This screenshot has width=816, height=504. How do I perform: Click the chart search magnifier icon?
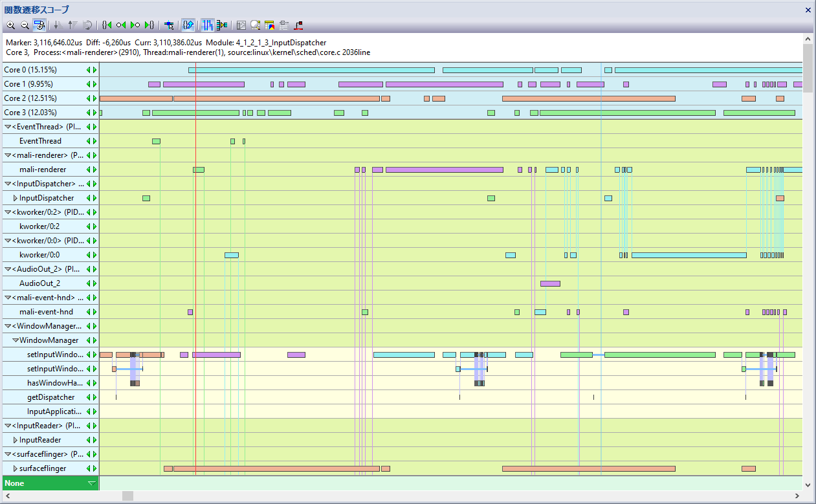[256, 25]
